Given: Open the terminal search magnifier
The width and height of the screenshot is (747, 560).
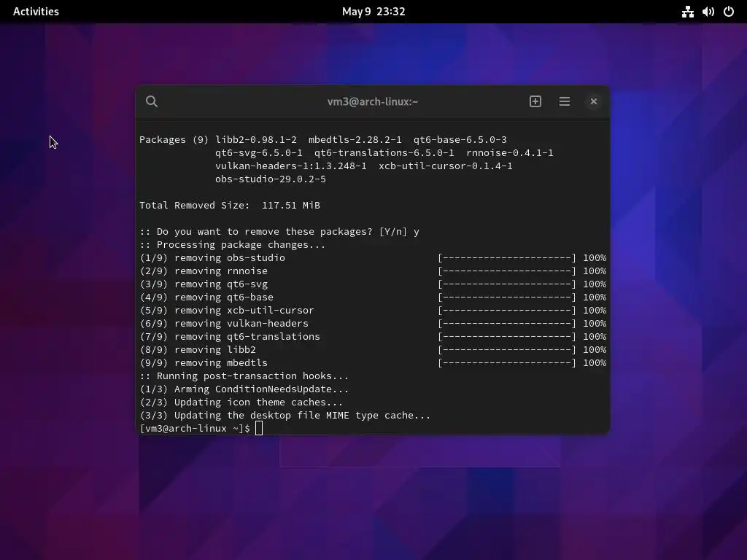Looking at the screenshot, I should [152, 101].
